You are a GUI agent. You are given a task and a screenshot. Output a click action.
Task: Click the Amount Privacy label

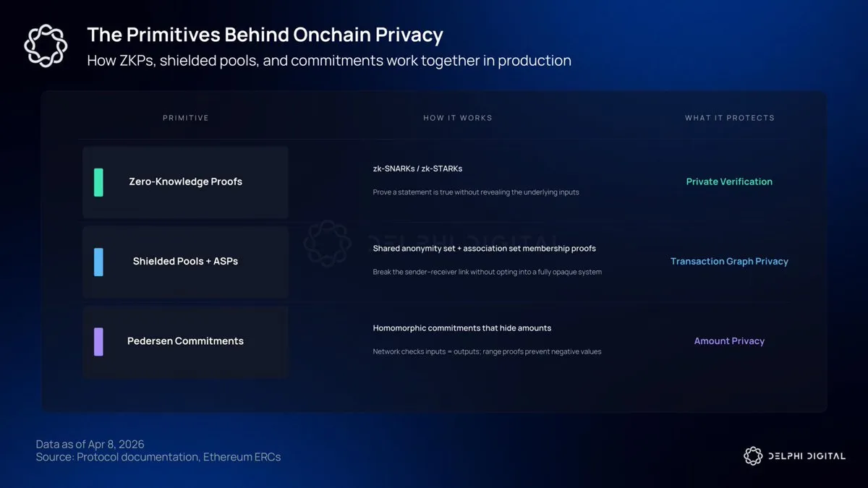(x=729, y=341)
